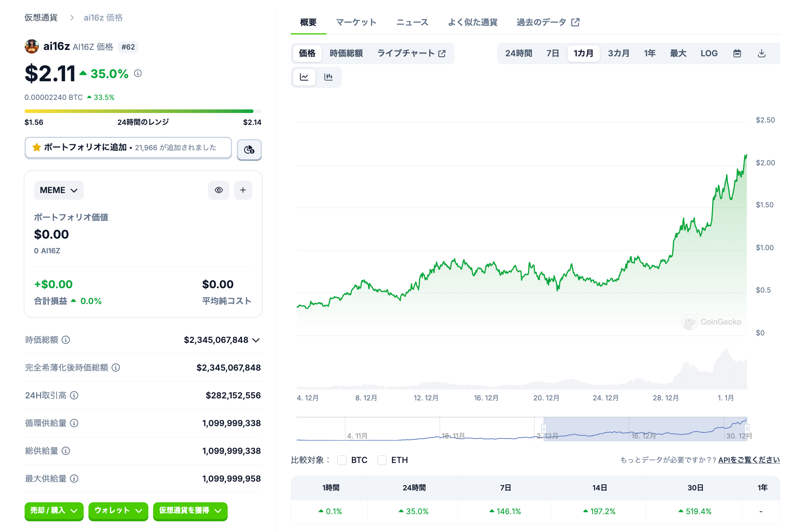Open the APIをご覧ください link

tap(749, 460)
